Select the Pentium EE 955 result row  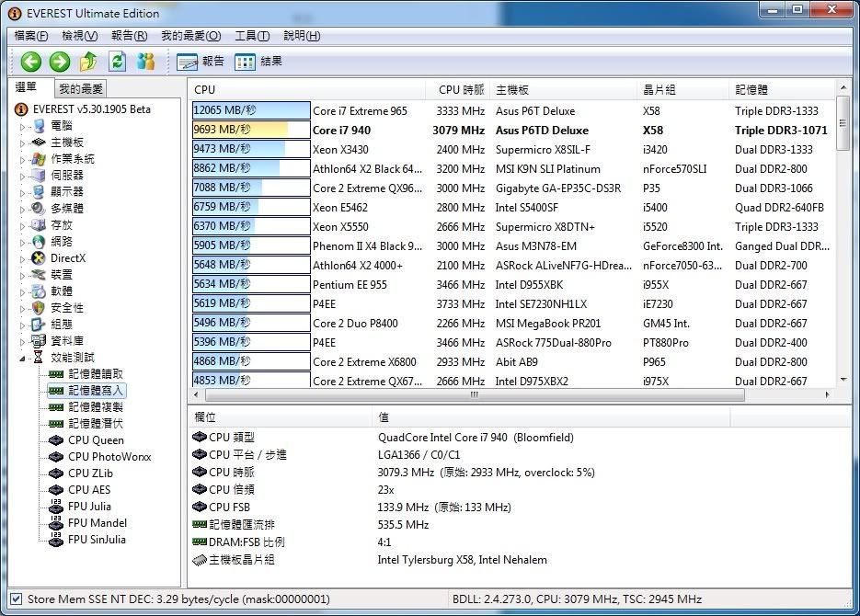pos(512,284)
